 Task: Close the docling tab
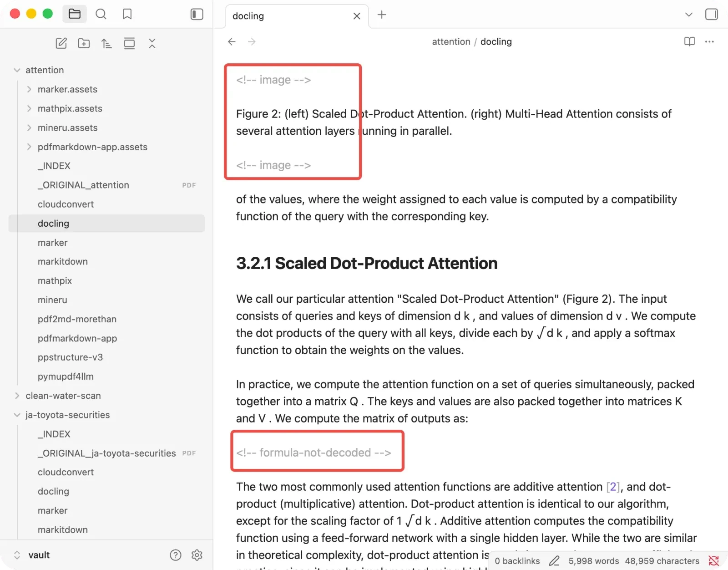point(357,16)
